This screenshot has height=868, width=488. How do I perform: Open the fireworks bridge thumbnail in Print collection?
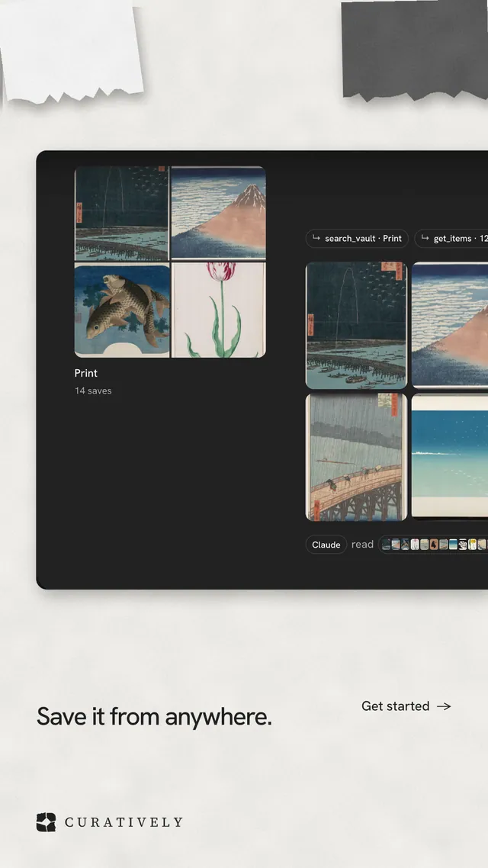(122, 214)
